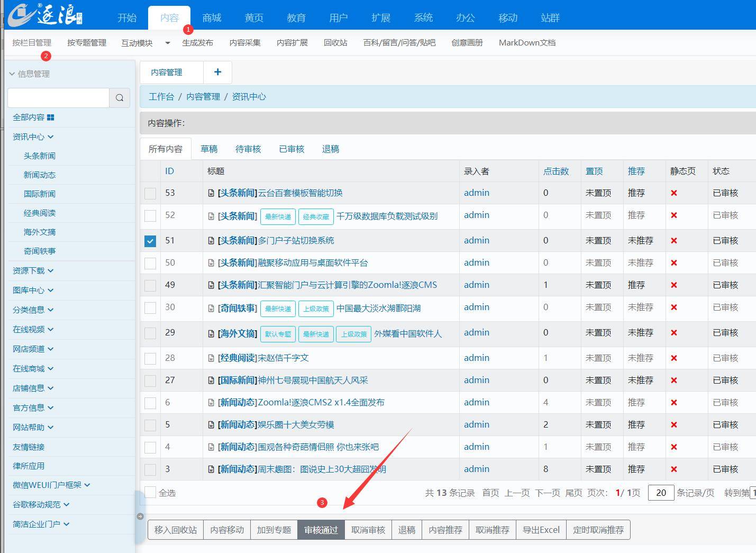Click the search magnifier button in sidebar
The width and height of the screenshot is (756, 553).
coord(120,98)
